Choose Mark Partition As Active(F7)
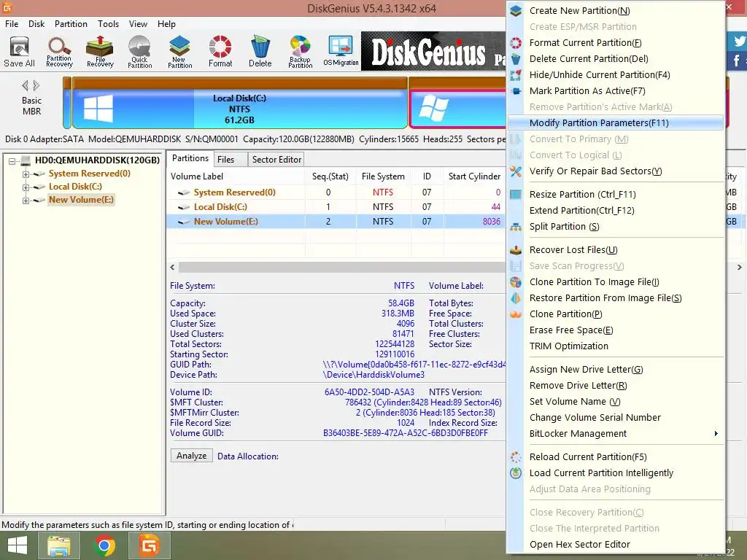This screenshot has width=747, height=560. (616, 91)
